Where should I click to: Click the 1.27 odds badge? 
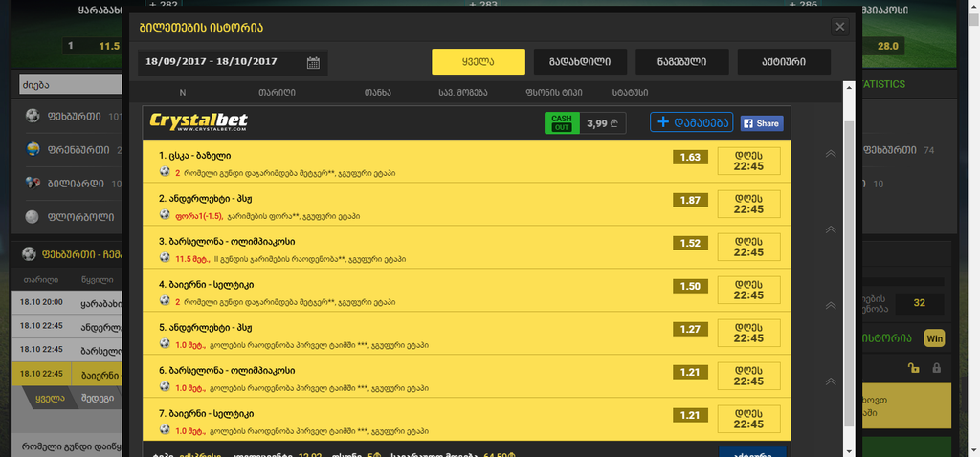[690, 330]
